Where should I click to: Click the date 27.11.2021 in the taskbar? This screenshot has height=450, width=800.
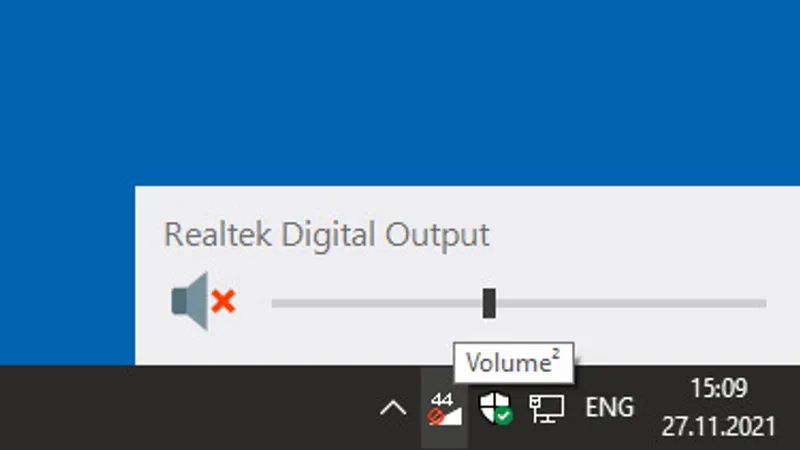click(718, 426)
